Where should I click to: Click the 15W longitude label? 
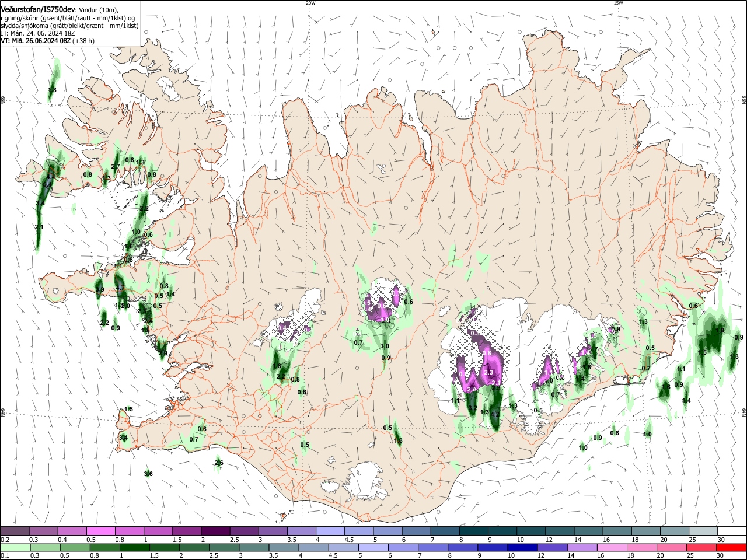[x=618, y=3]
